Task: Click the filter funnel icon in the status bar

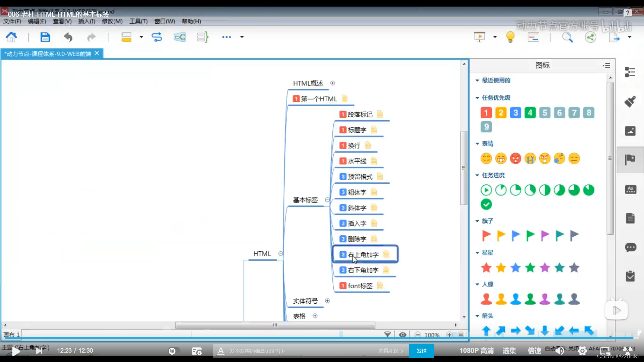Action: coord(387,335)
